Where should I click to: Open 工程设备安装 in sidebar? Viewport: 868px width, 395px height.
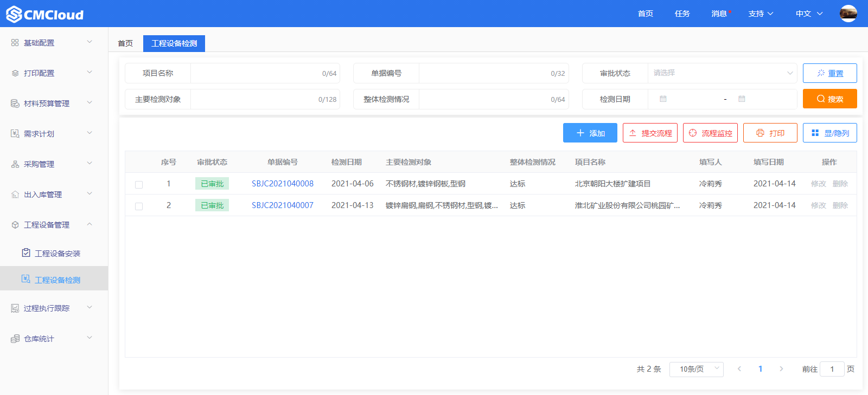click(x=54, y=253)
